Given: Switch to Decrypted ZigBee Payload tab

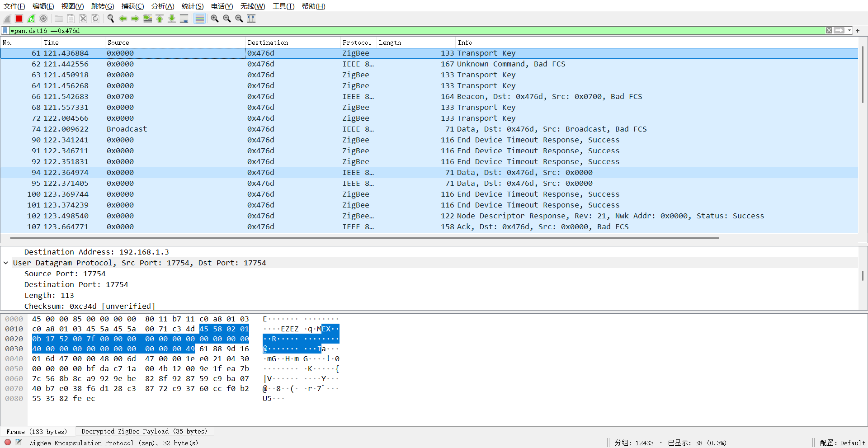Looking at the screenshot, I should click(x=144, y=431).
